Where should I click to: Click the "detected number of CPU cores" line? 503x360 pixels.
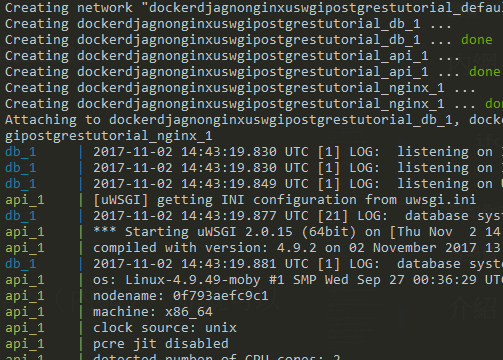click(217, 357)
